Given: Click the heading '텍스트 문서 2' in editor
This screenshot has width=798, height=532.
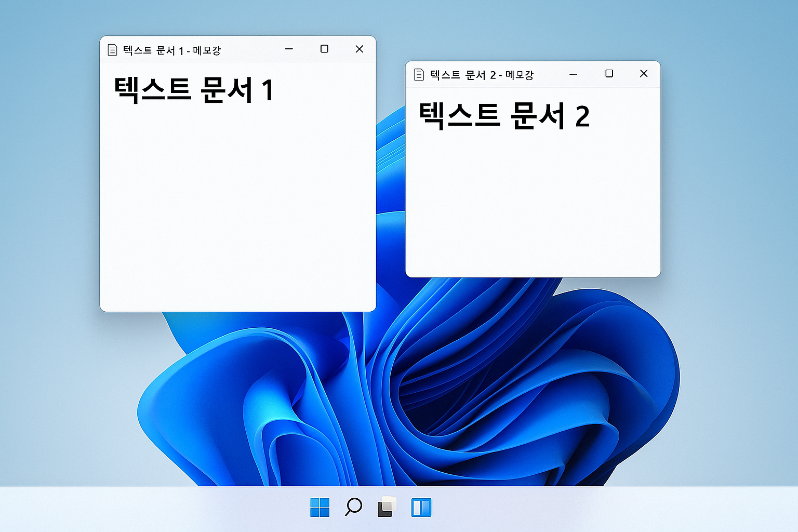Looking at the screenshot, I should (504, 115).
